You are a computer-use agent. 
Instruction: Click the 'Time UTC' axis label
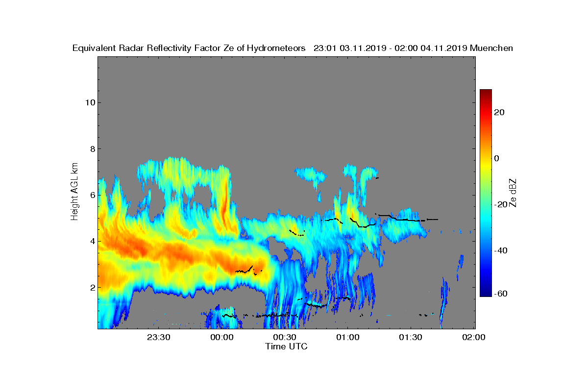287,346
